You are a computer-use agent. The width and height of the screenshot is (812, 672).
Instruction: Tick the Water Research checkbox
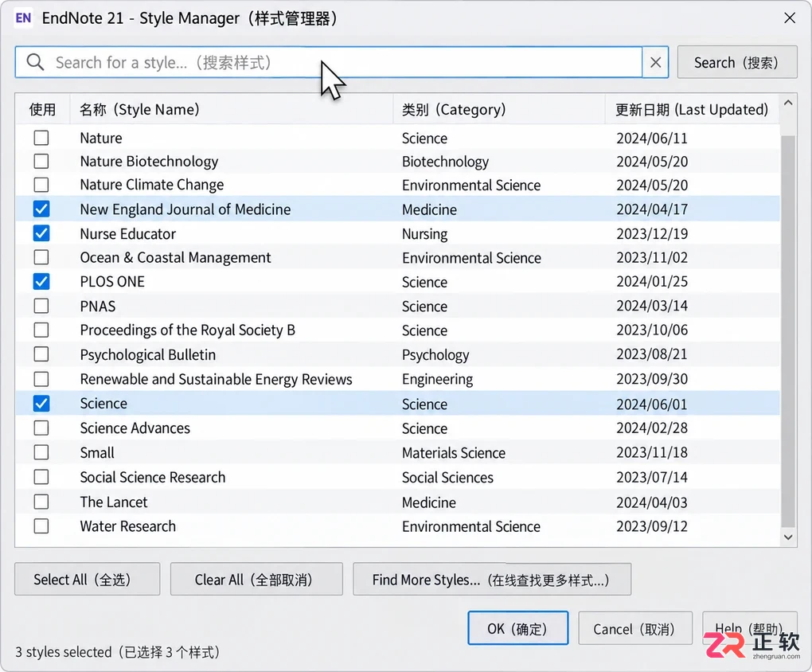click(41, 525)
